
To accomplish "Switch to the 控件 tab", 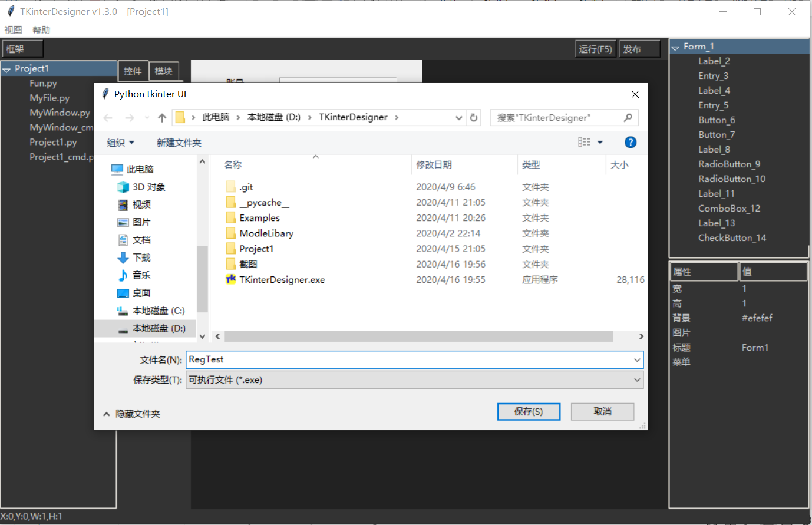I will 133,71.
